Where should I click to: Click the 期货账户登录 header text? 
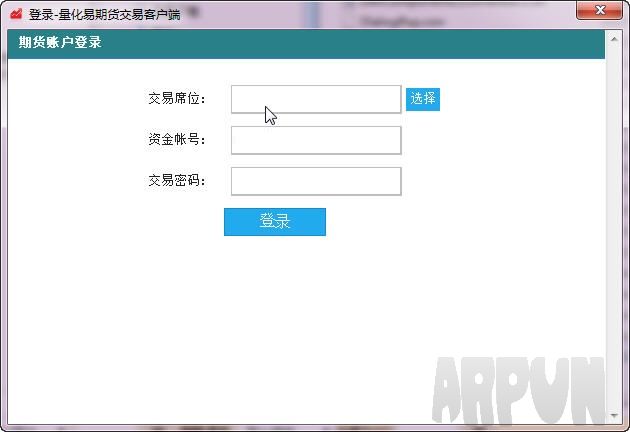60,42
